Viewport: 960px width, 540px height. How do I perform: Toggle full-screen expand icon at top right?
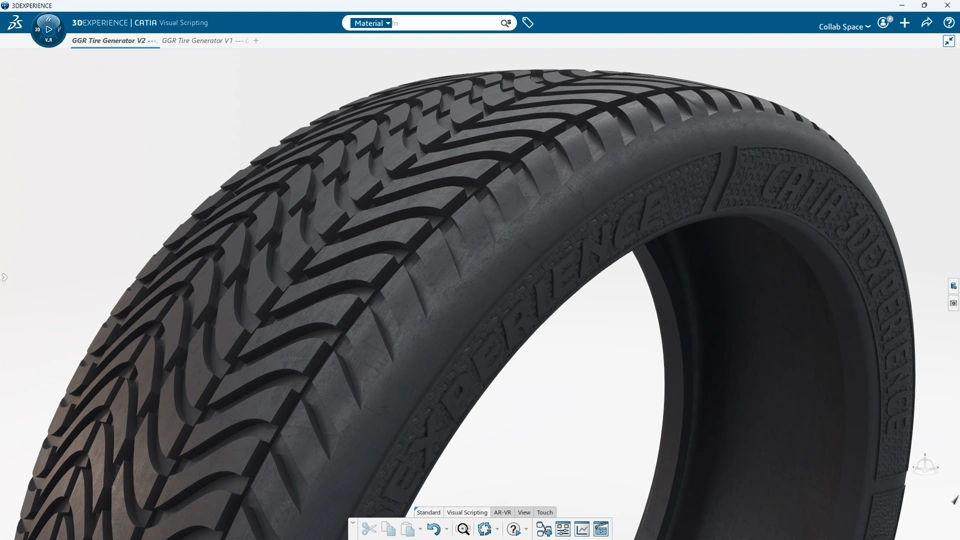tap(949, 41)
